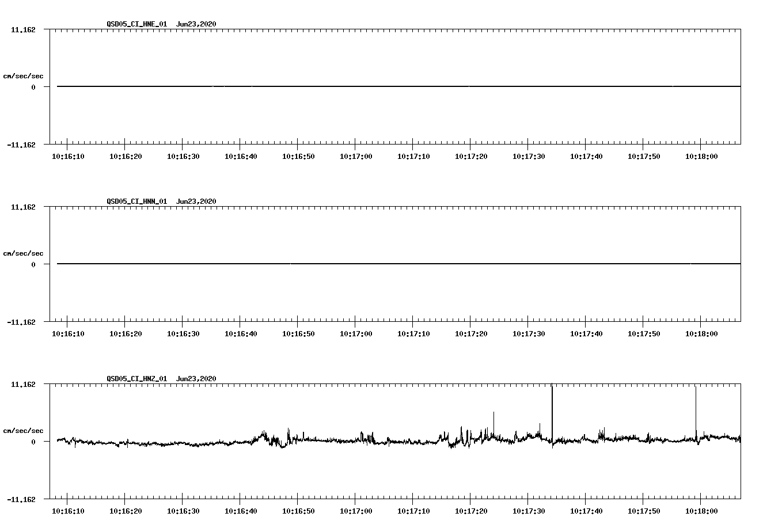Viewport: 782px width, 532px height.
Task: Click the 11.162 upper limit on HNZ axis
Action: pyautogui.click(x=23, y=384)
